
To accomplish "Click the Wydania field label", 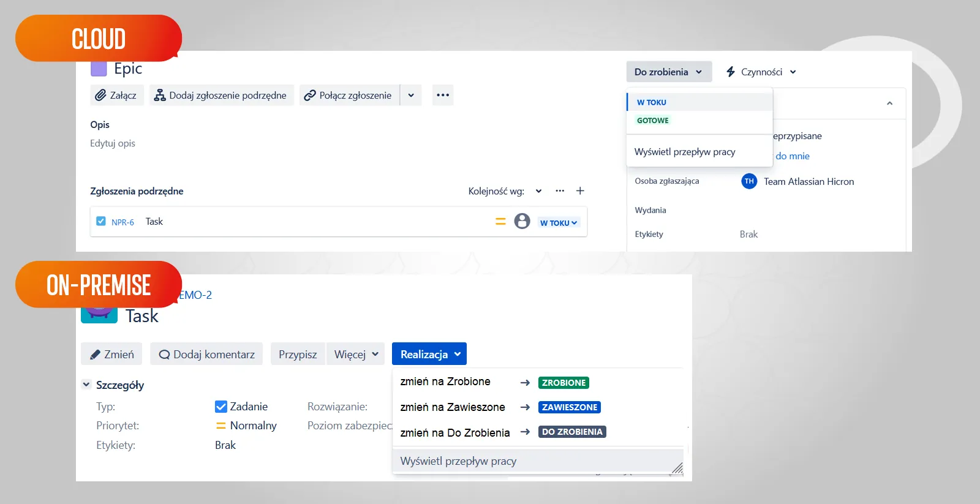I will (x=650, y=210).
